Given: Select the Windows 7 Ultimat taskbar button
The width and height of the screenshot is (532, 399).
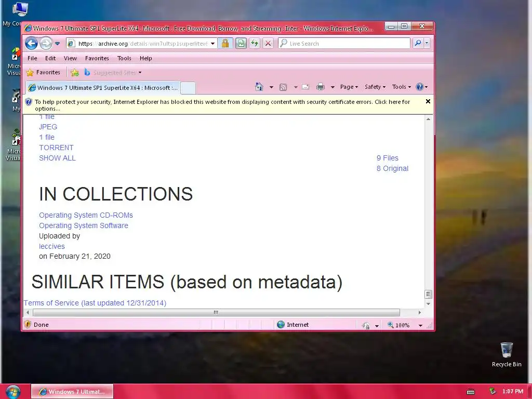Looking at the screenshot, I should 72,392.
